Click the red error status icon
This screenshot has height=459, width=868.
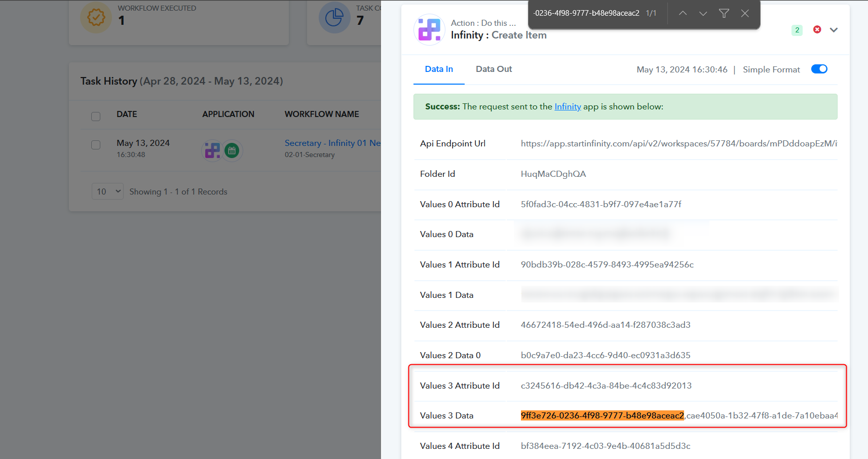pyautogui.click(x=817, y=29)
